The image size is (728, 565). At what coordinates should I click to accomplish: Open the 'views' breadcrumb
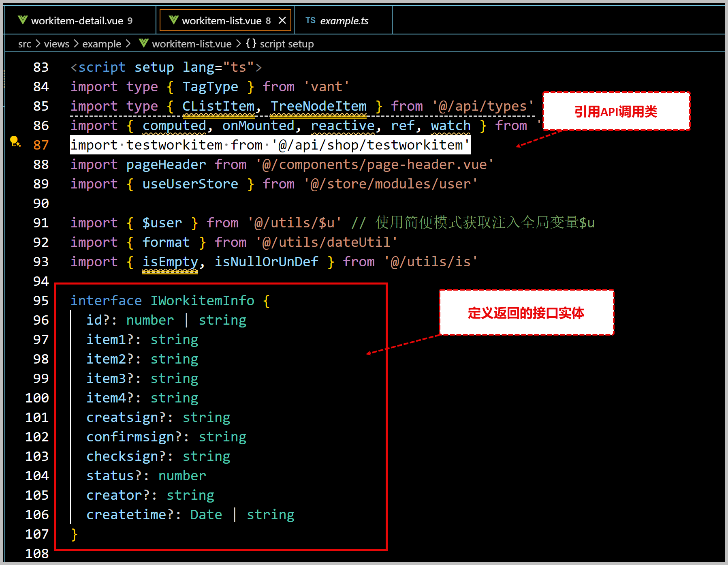point(57,44)
